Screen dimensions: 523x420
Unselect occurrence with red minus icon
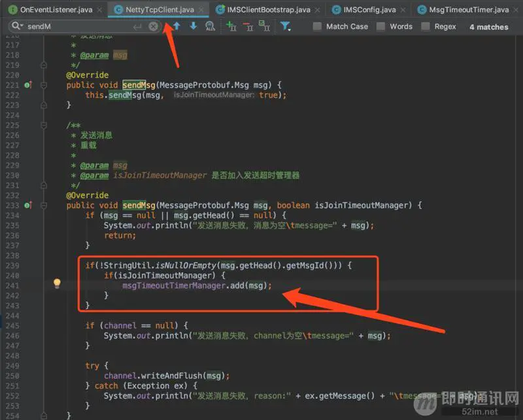coord(248,26)
